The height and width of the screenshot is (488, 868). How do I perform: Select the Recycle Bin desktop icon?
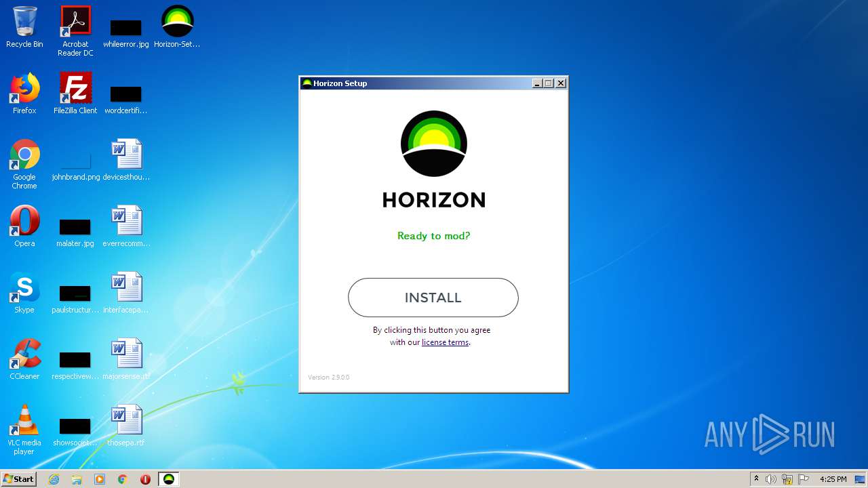pos(24,27)
